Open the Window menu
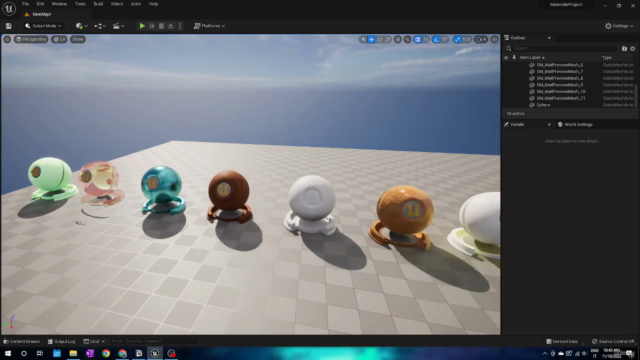 pos(59,4)
